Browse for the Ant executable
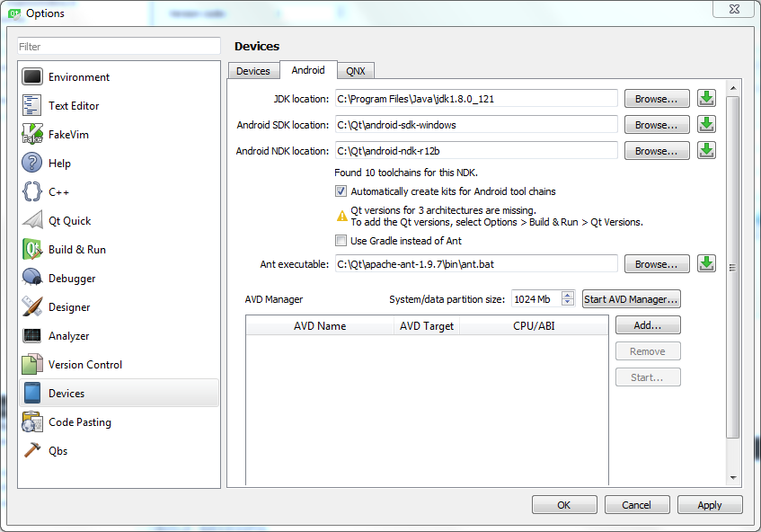This screenshot has width=761, height=532. tap(657, 264)
